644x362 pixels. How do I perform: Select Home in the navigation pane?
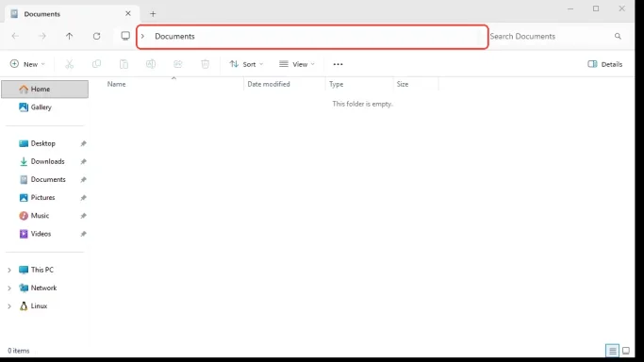tap(44, 89)
